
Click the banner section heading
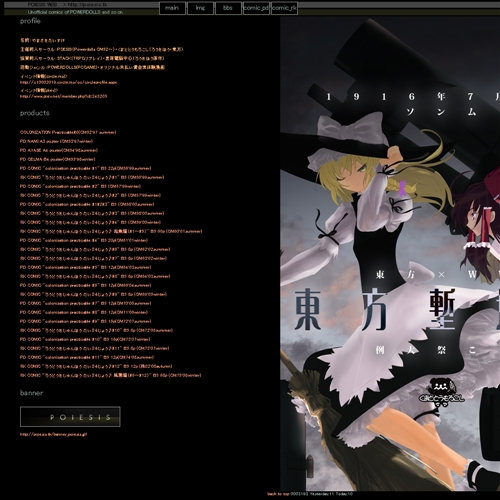[x=31, y=393]
